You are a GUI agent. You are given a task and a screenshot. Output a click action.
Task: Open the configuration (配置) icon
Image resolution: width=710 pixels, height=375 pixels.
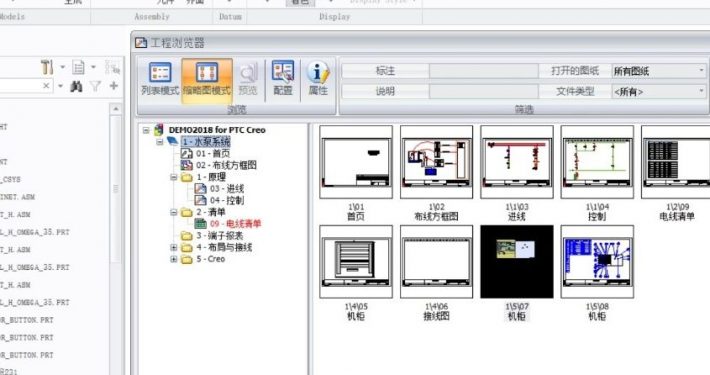tap(283, 78)
